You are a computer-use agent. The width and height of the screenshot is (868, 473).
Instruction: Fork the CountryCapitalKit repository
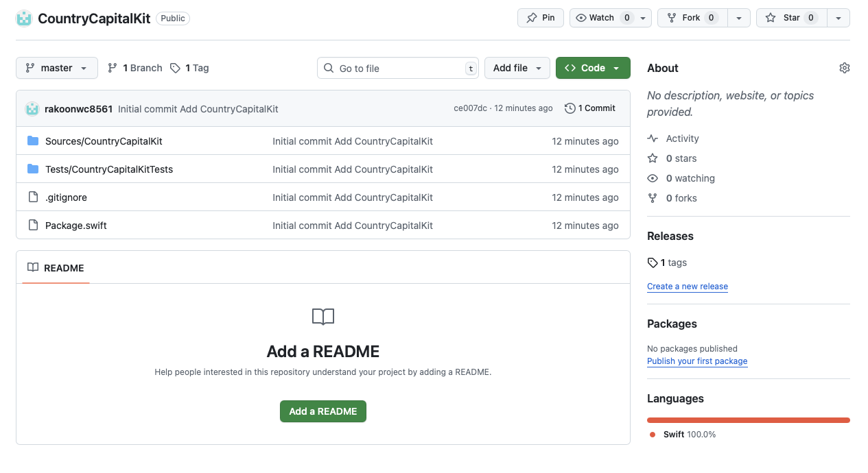[692, 18]
